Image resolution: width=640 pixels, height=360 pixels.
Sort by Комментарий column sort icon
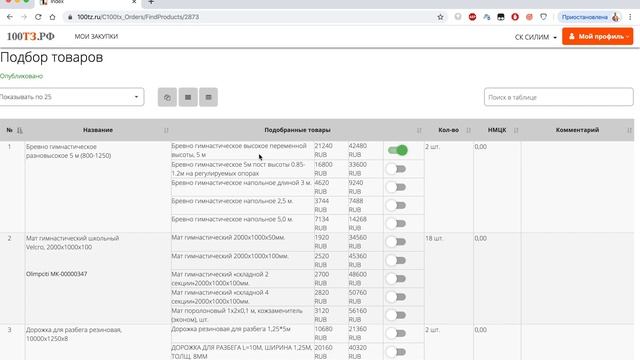coord(629,130)
